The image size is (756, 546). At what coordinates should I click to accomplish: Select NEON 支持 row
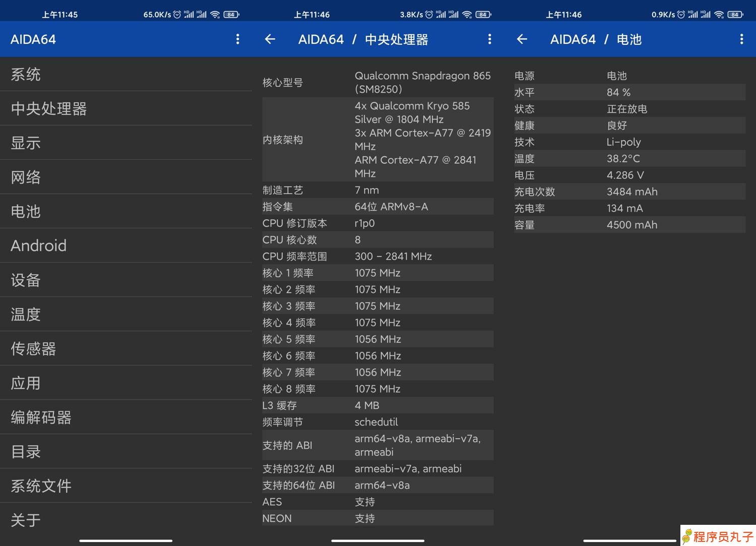click(x=377, y=518)
